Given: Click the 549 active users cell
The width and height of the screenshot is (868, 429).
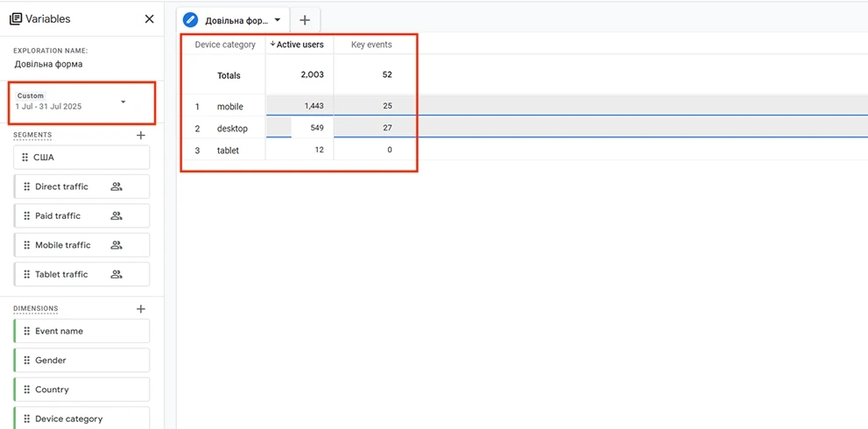Looking at the screenshot, I should 317,128.
